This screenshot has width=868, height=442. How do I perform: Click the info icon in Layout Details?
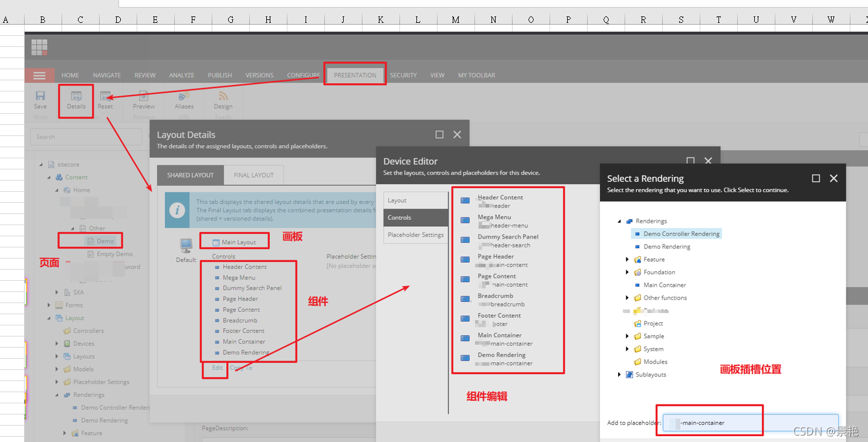click(178, 210)
